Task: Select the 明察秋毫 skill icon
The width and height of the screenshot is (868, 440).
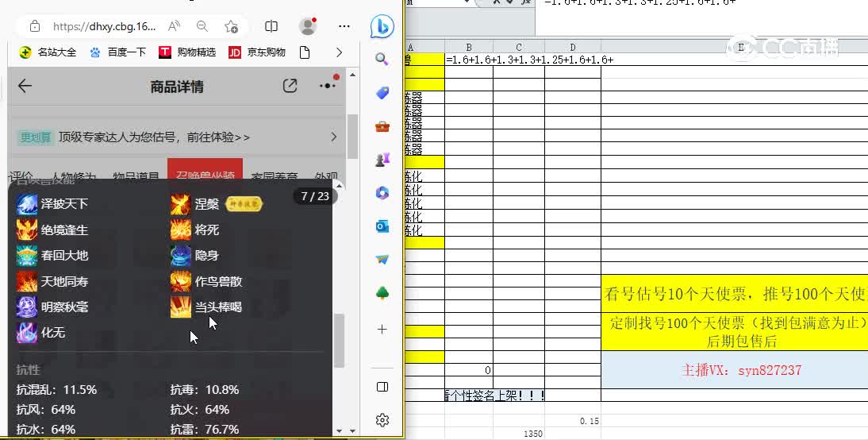Action: coord(26,307)
